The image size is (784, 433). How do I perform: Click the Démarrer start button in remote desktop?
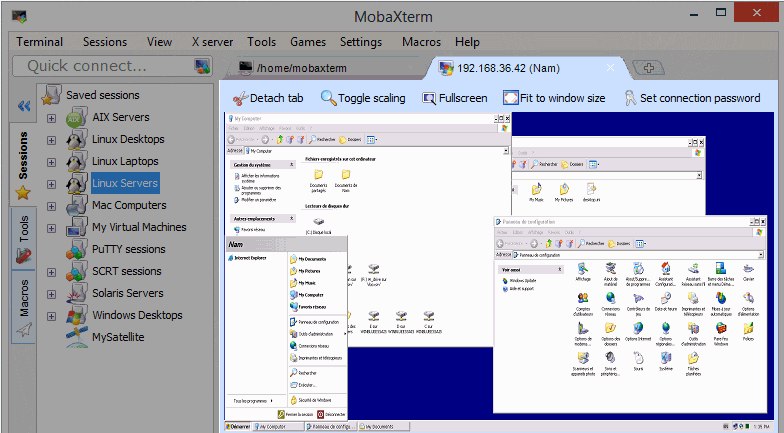point(238,426)
